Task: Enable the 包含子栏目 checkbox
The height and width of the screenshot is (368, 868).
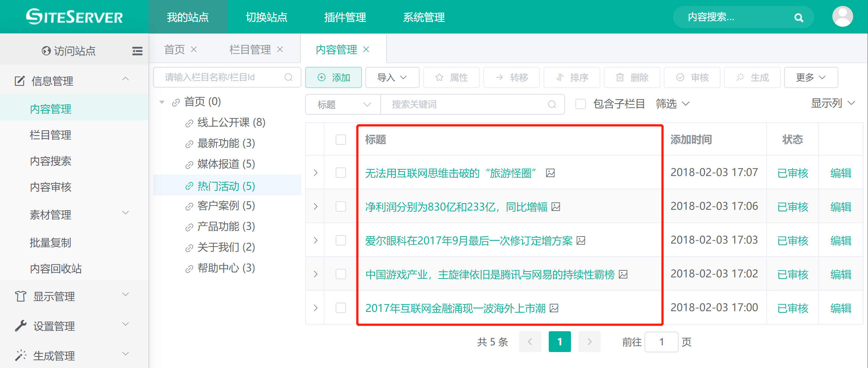Action: (x=580, y=104)
